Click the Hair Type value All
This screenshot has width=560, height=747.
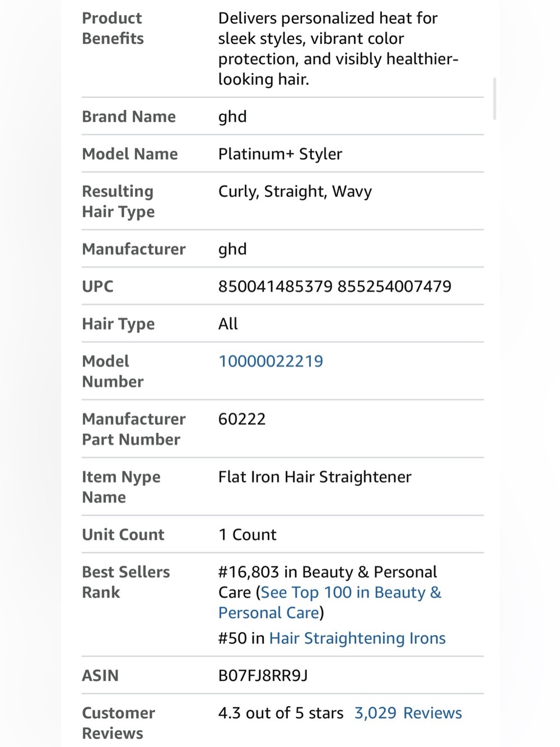click(228, 324)
